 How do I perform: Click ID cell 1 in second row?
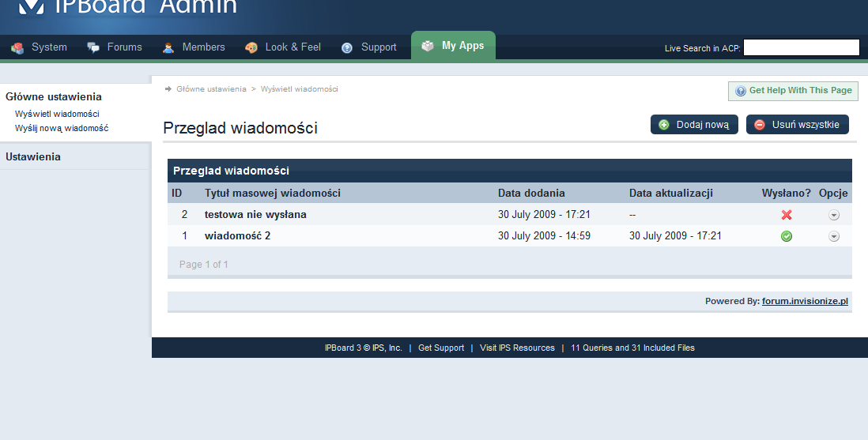[184, 235]
